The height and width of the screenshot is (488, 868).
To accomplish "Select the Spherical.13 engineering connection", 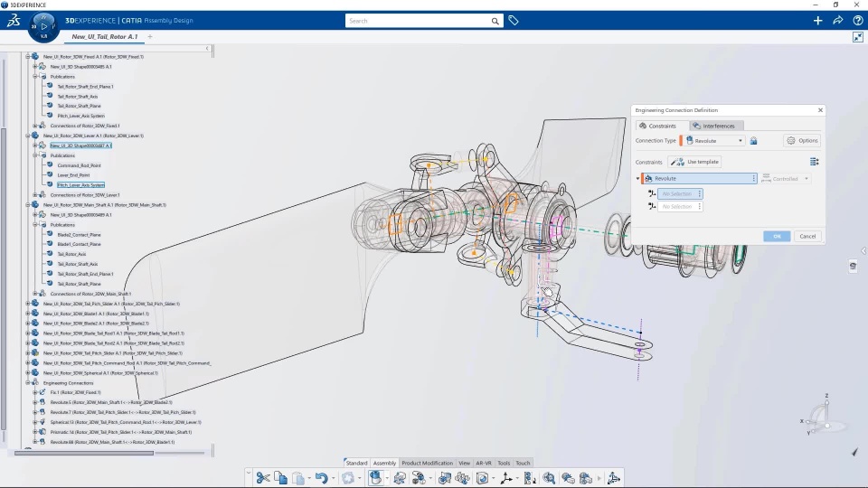I will tap(126, 422).
